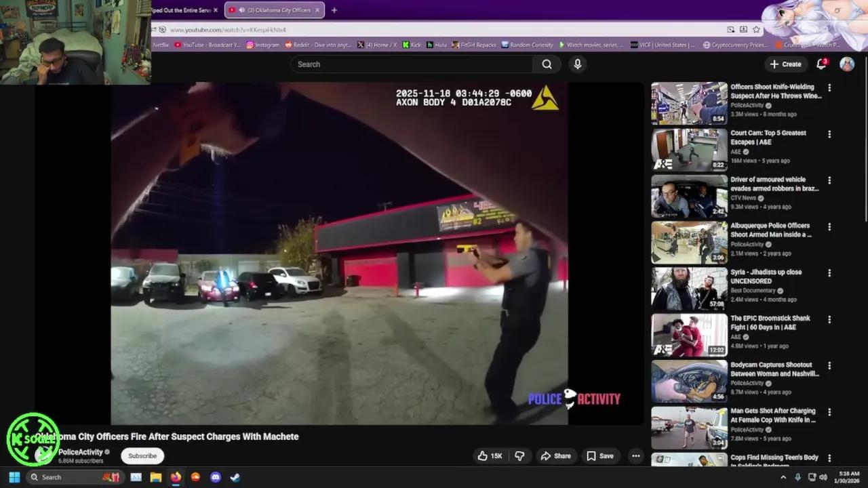Open the three-dot menu on the A&E Court Cam video
The height and width of the screenshot is (488, 868).
tap(829, 134)
